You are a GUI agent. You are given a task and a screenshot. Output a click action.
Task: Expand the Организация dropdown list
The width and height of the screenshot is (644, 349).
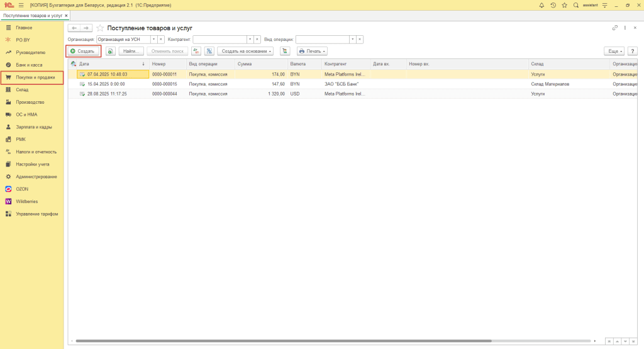(x=153, y=39)
